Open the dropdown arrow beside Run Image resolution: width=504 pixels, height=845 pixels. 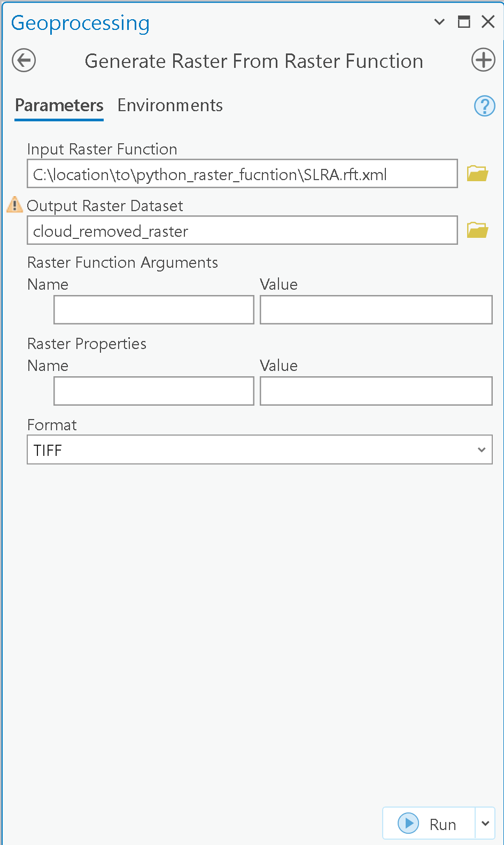point(485,824)
